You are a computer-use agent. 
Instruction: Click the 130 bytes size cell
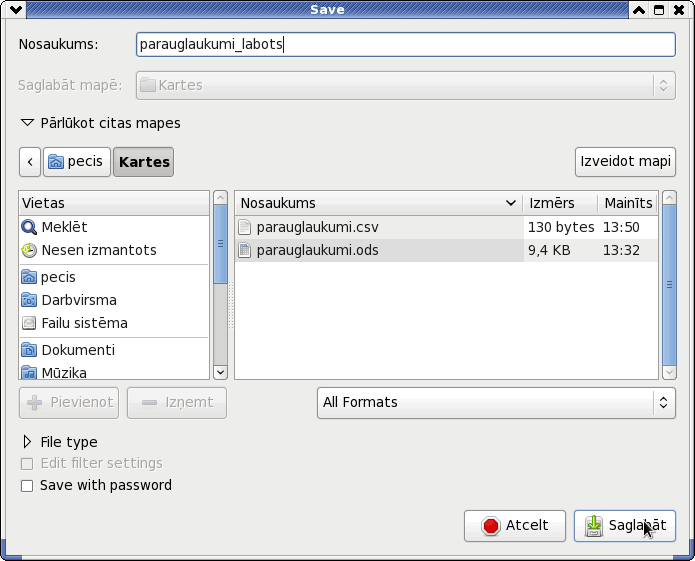(x=561, y=227)
